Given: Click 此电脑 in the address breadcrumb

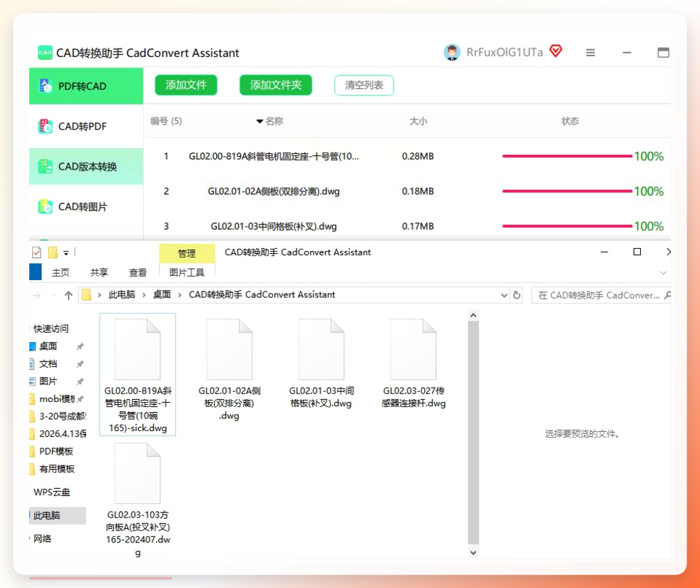Looking at the screenshot, I should tap(122, 294).
